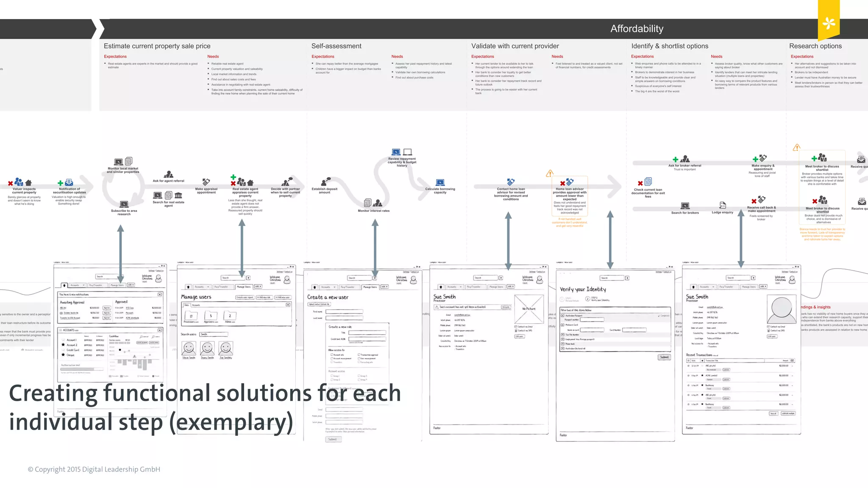868x488 pixels.
Task: Open the 17 Processors folder icon
Action: coord(191,316)
